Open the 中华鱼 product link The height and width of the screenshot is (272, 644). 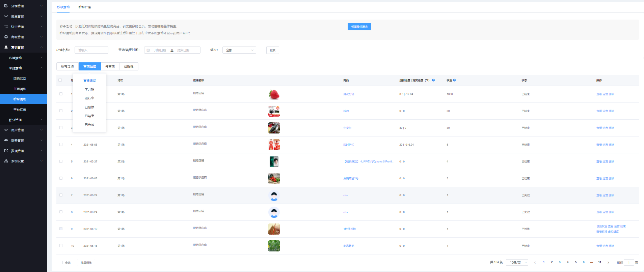point(347,128)
